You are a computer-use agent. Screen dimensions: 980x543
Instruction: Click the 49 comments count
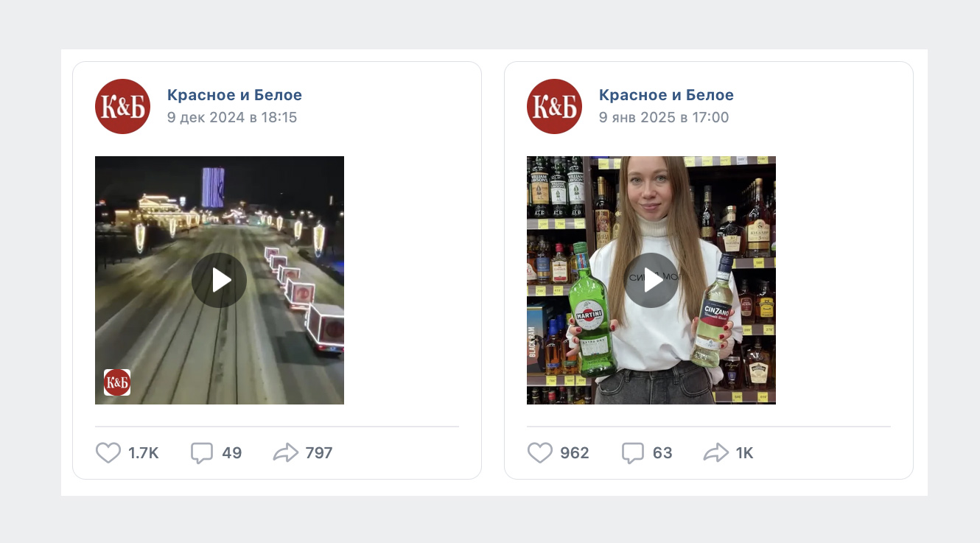coord(232,453)
